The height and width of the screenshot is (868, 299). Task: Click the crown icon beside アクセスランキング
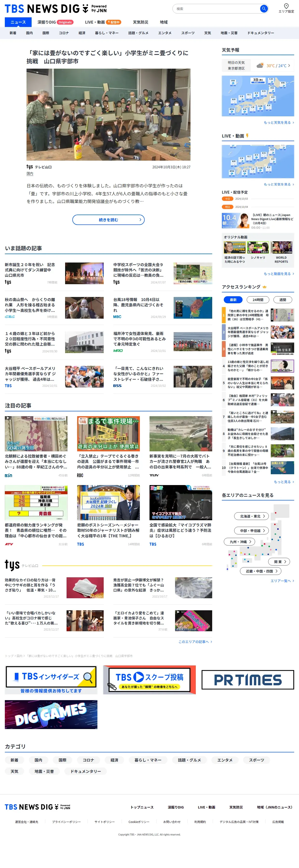coord(264,287)
